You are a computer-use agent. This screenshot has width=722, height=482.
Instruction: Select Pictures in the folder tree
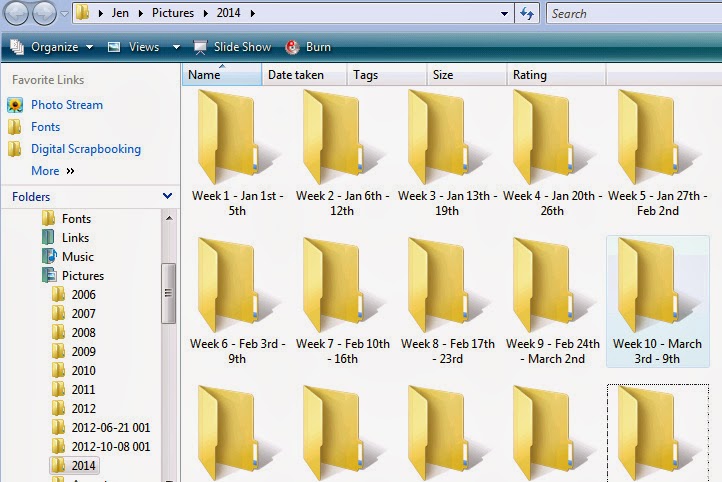coord(73,275)
